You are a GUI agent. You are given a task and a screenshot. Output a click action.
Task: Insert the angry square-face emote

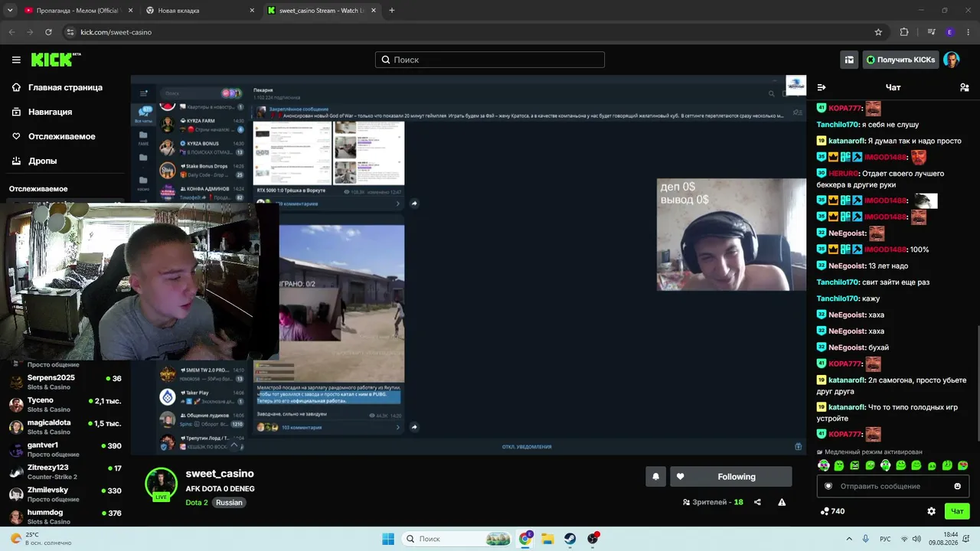854,465
